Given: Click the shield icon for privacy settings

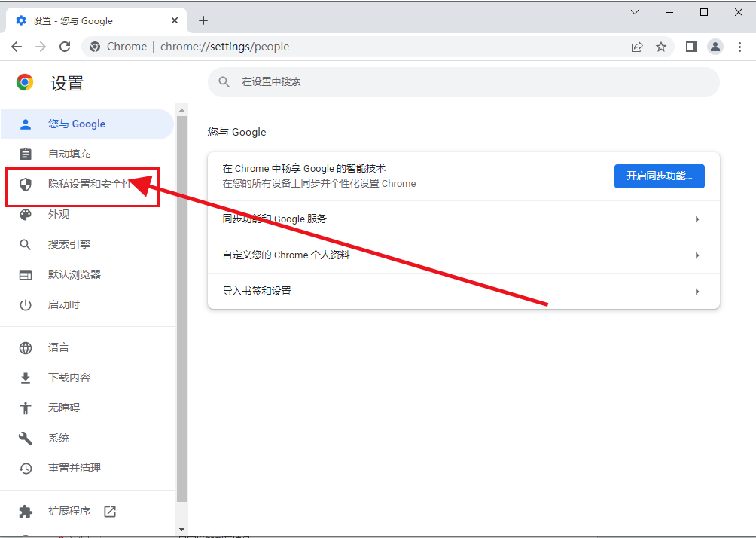Looking at the screenshot, I should coord(26,184).
